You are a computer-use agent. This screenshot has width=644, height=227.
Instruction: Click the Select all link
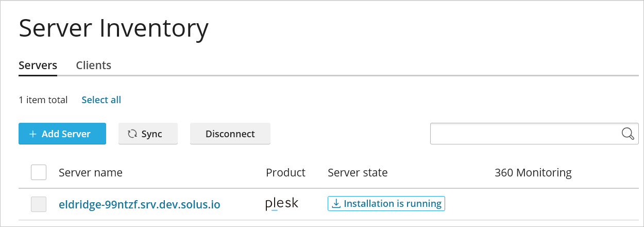click(x=101, y=100)
